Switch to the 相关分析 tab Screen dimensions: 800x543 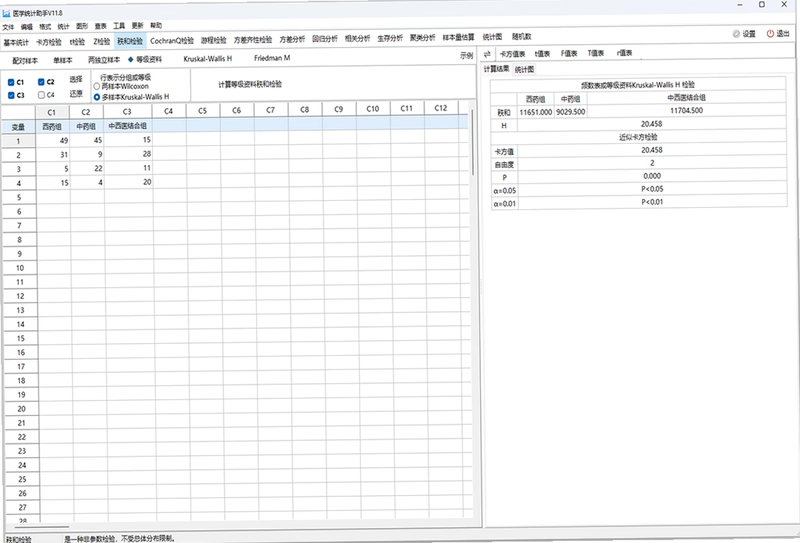(357, 38)
